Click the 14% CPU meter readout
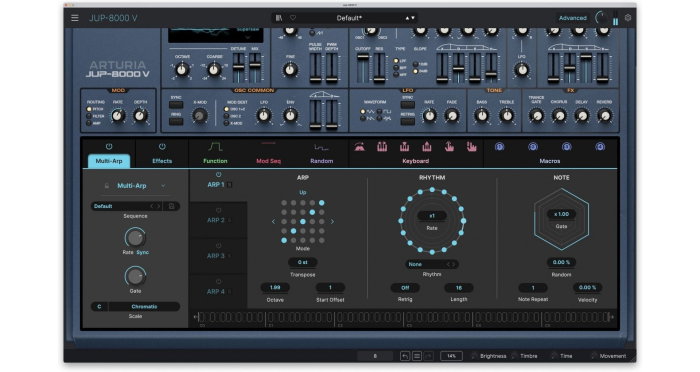Viewport: 700px width, 372px height. 451,356
